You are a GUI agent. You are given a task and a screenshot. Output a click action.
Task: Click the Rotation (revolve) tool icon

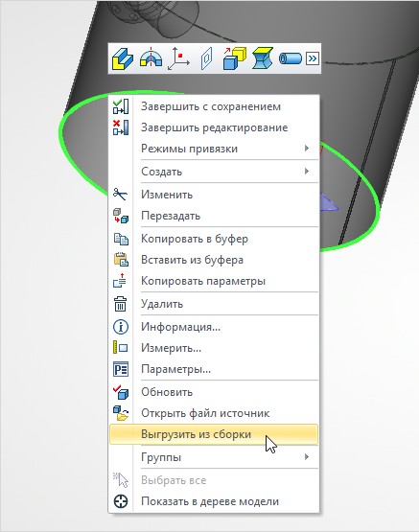pyautogui.click(x=151, y=58)
